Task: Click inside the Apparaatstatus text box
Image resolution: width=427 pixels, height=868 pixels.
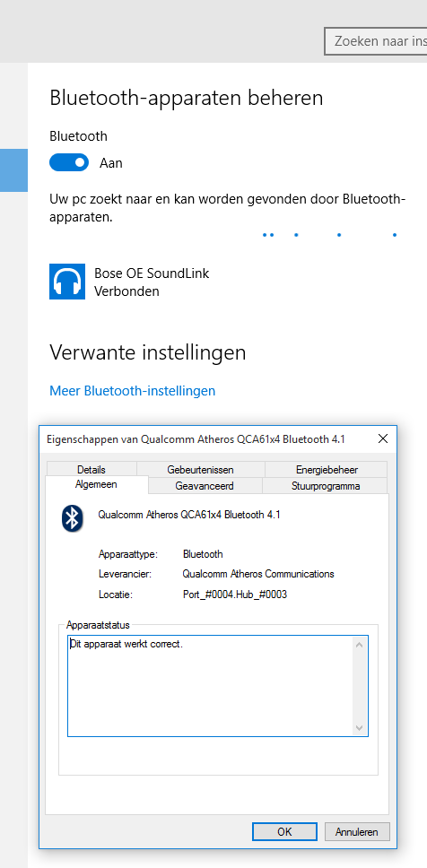Action: point(211,686)
